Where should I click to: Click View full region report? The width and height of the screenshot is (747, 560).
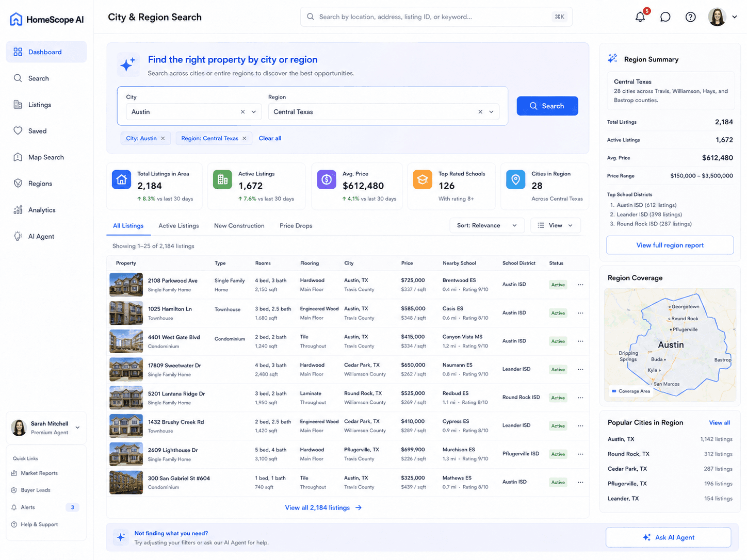point(670,245)
